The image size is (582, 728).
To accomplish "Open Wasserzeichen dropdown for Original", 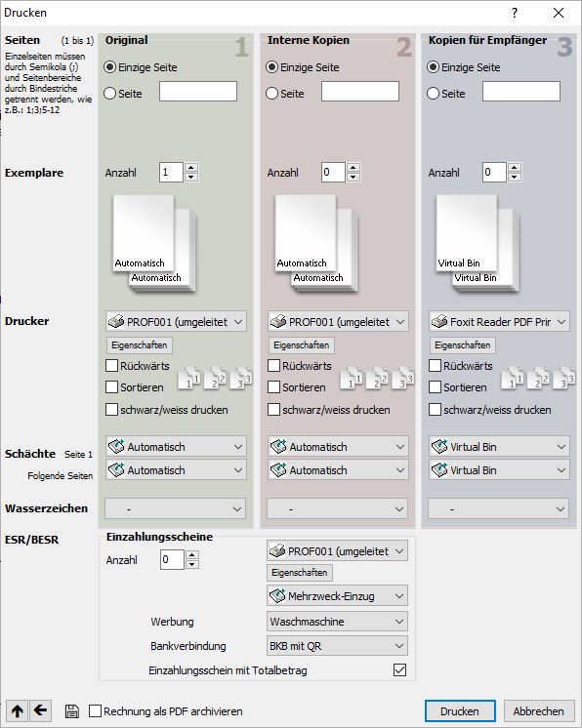I will tap(176, 508).
